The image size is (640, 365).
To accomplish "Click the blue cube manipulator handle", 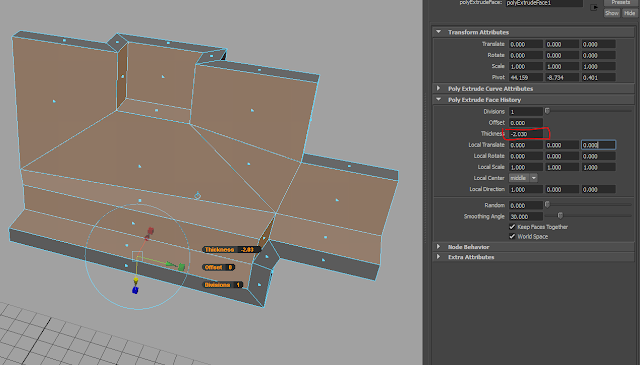I will 135,290.
